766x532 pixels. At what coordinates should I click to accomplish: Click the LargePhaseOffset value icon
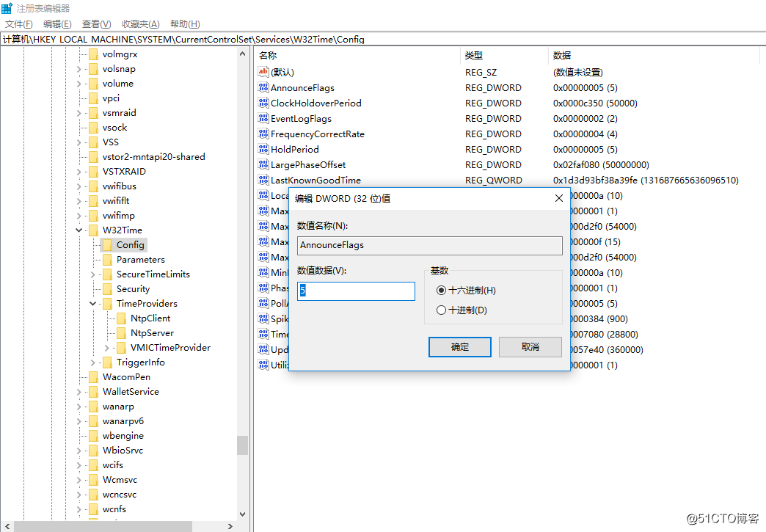click(x=263, y=164)
